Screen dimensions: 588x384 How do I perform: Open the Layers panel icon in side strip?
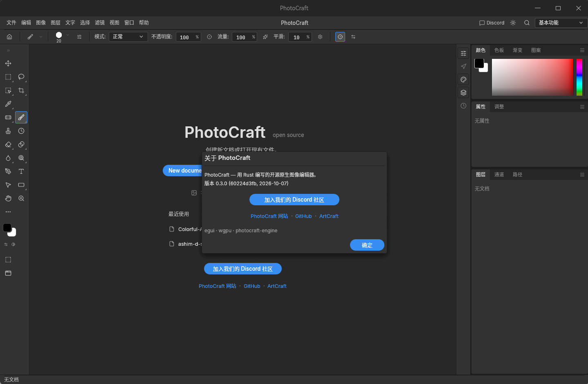pos(463,92)
